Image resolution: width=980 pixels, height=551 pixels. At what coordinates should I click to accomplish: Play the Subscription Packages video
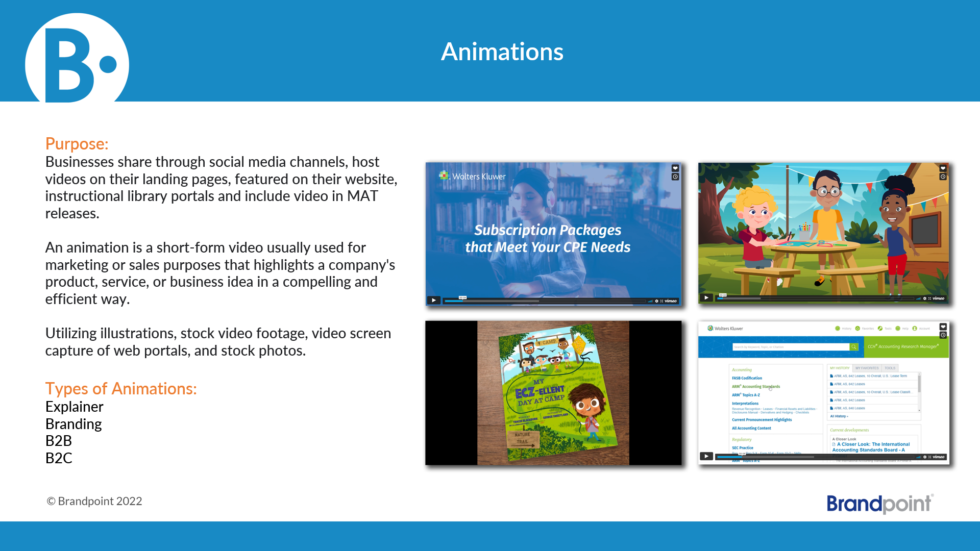(x=433, y=300)
